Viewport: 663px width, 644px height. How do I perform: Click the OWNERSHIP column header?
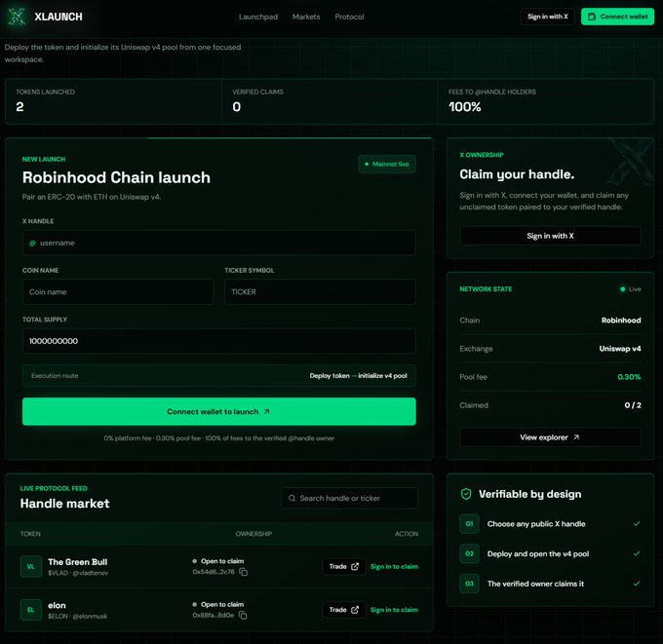tap(253, 534)
